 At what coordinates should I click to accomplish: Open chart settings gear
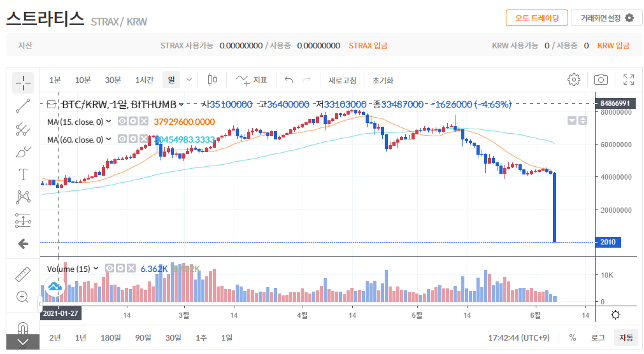tap(574, 80)
